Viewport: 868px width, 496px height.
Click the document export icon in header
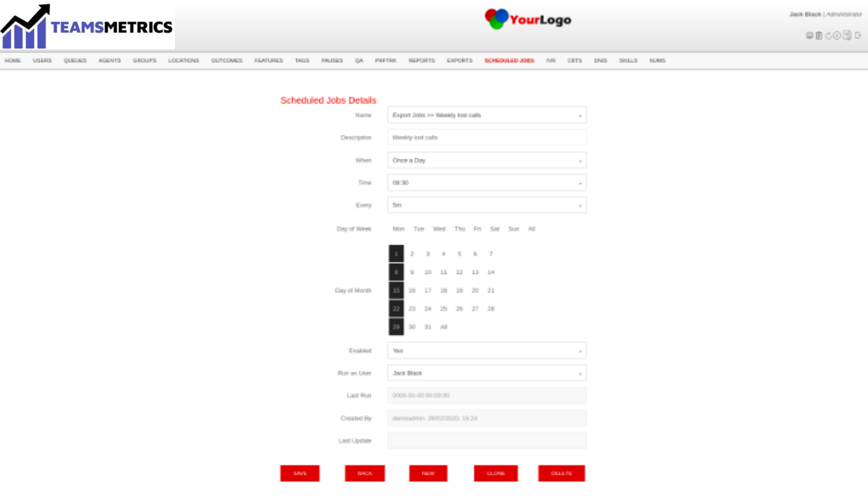click(847, 35)
